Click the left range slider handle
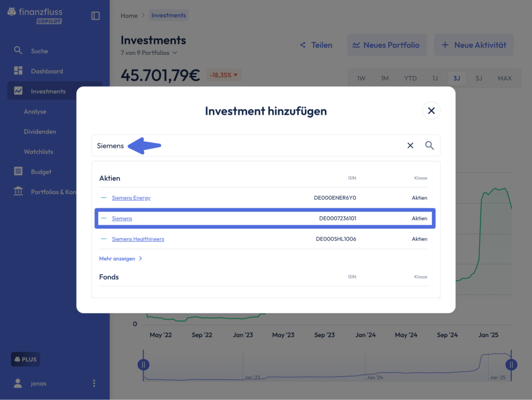Viewport: 532px width, 400px height. (x=143, y=365)
